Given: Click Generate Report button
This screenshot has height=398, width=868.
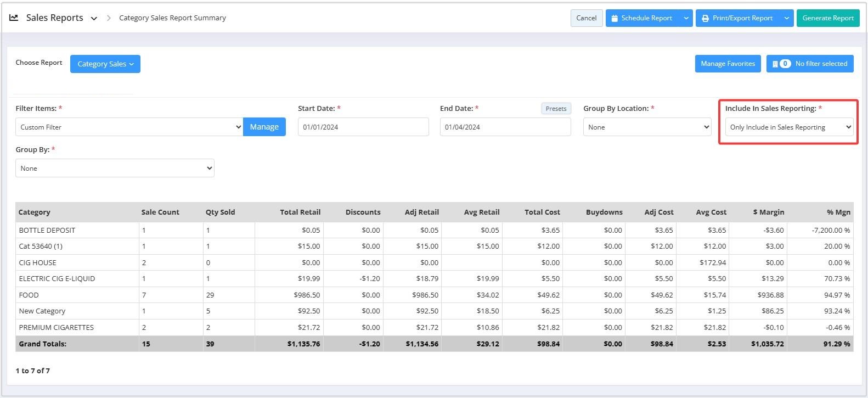Looking at the screenshot, I should pos(828,18).
